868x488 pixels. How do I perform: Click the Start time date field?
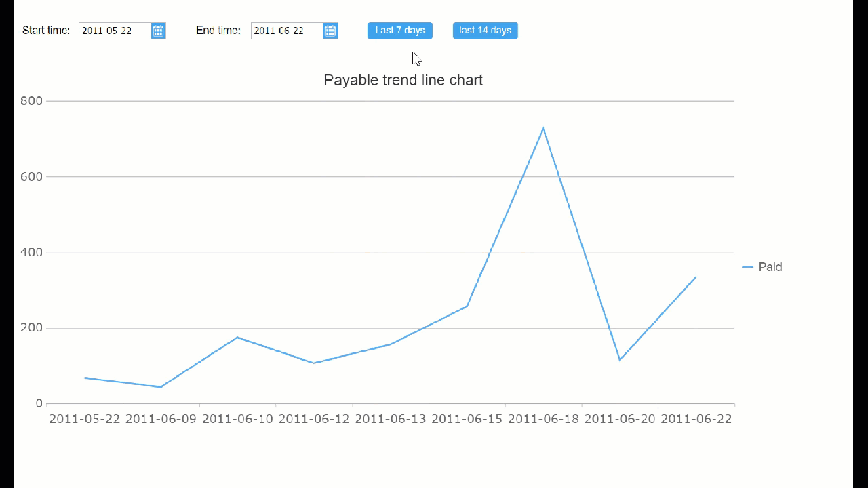click(114, 30)
